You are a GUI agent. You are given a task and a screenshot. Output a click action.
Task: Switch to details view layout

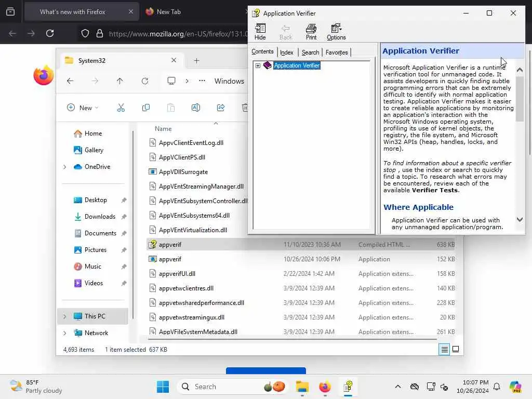[x=444, y=349]
